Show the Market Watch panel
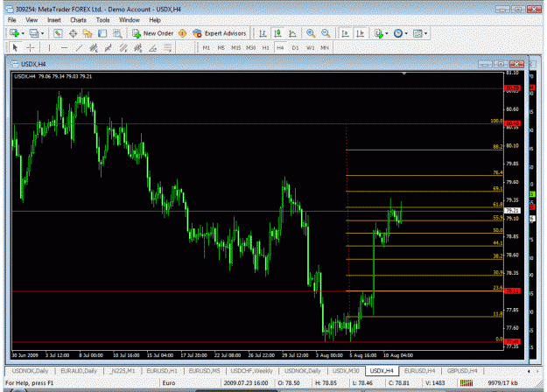Screen dimensions: 547x392 (58, 33)
